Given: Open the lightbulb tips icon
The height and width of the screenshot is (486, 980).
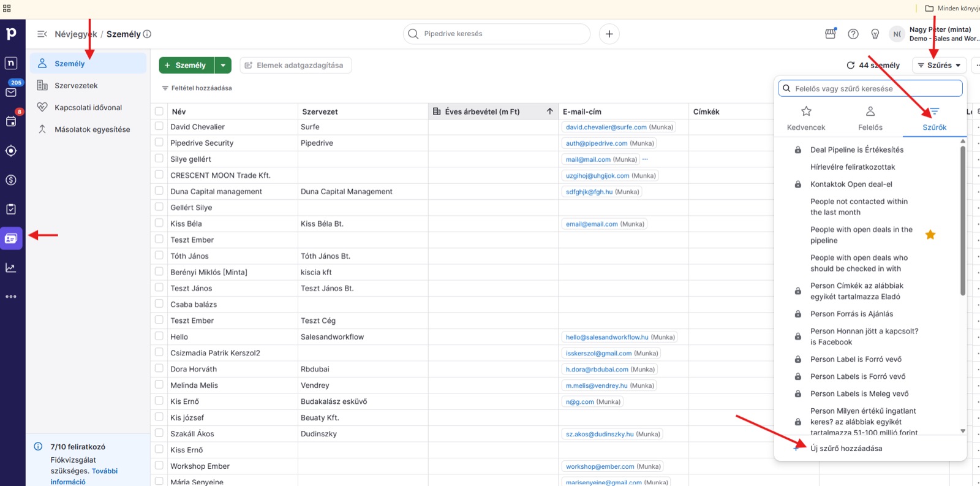Looking at the screenshot, I should click(x=875, y=34).
